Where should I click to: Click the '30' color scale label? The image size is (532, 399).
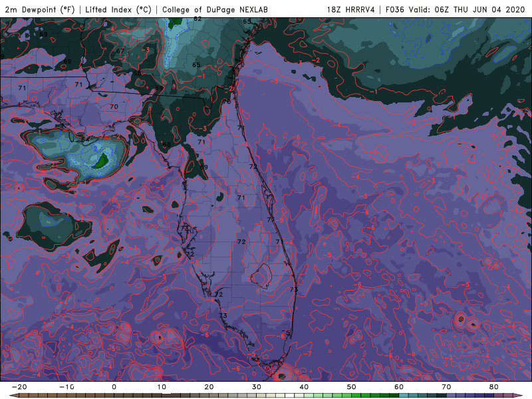(x=257, y=387)
